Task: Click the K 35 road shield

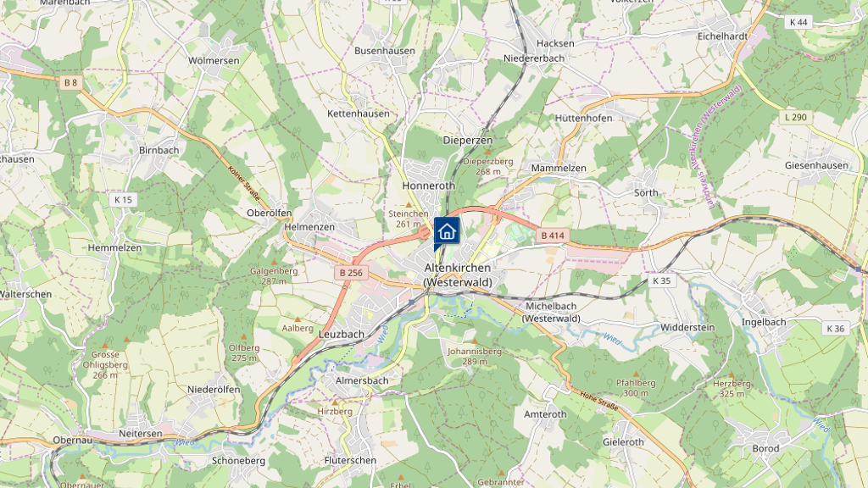Action: coord(661,280)
